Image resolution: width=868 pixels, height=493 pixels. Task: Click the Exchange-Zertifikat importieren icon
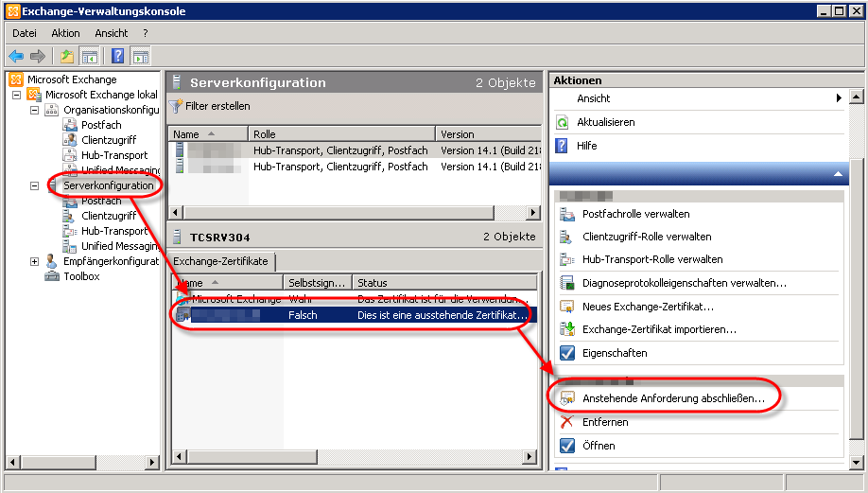point(567,329)
